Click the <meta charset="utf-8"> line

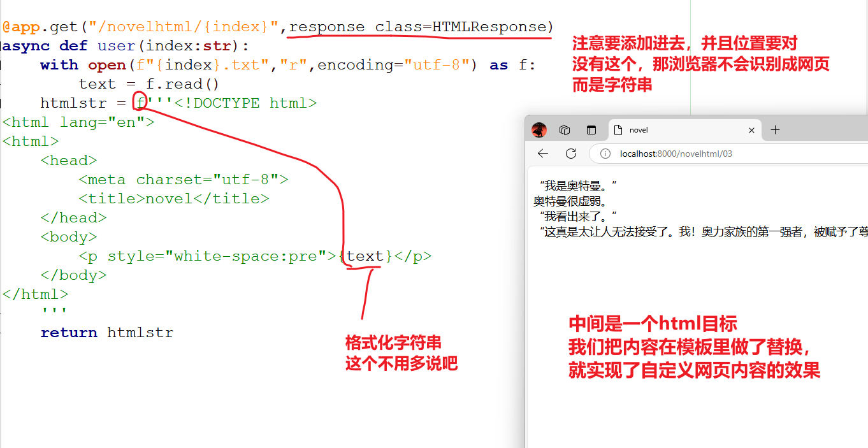(184, 180)
